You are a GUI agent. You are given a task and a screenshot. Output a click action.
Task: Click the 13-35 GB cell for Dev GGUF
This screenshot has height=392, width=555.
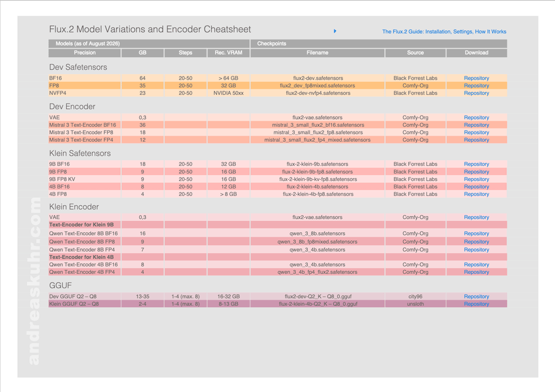[143, 296]
